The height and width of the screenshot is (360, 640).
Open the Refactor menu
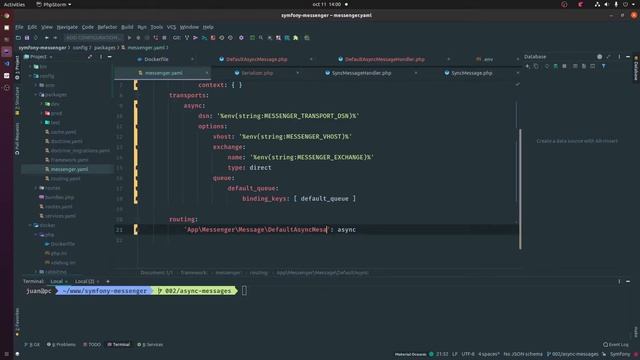(x=107, y=27)
